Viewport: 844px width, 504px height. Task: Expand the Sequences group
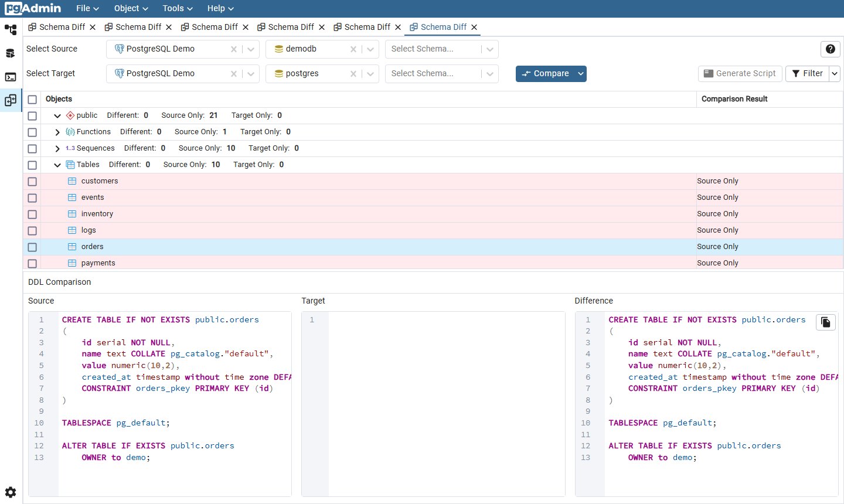(57, 149)
